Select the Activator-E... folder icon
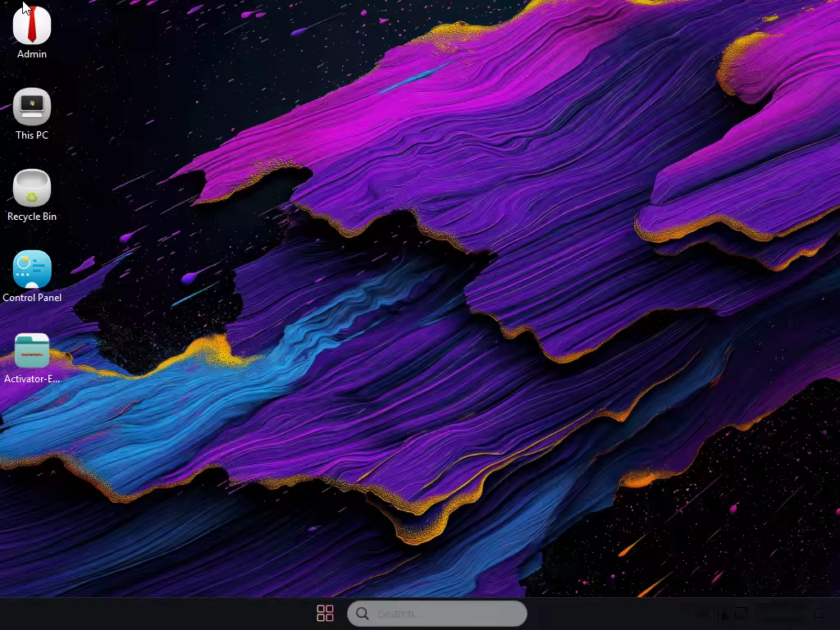This screenshot has width=840, height=630. [x=32, y=350]
